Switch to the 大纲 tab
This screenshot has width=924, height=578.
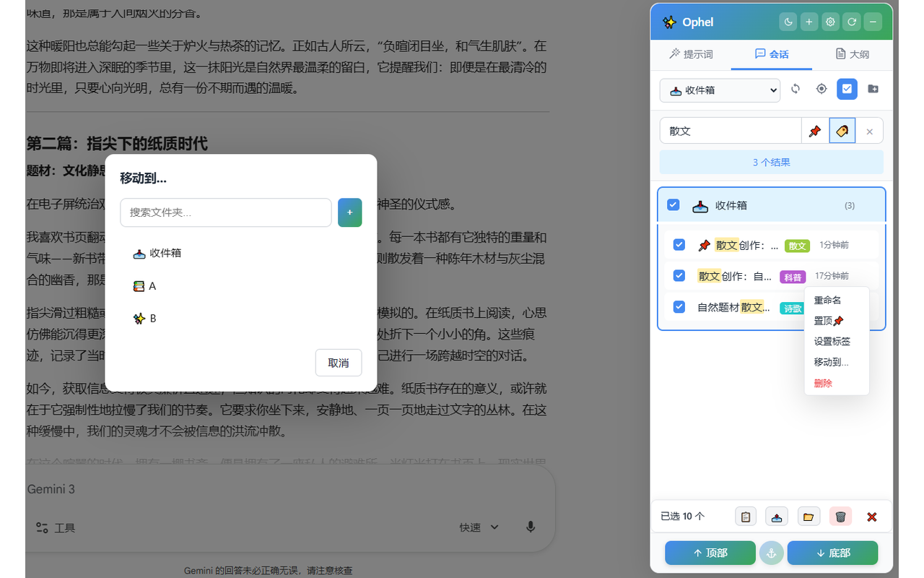coord(853,53)
